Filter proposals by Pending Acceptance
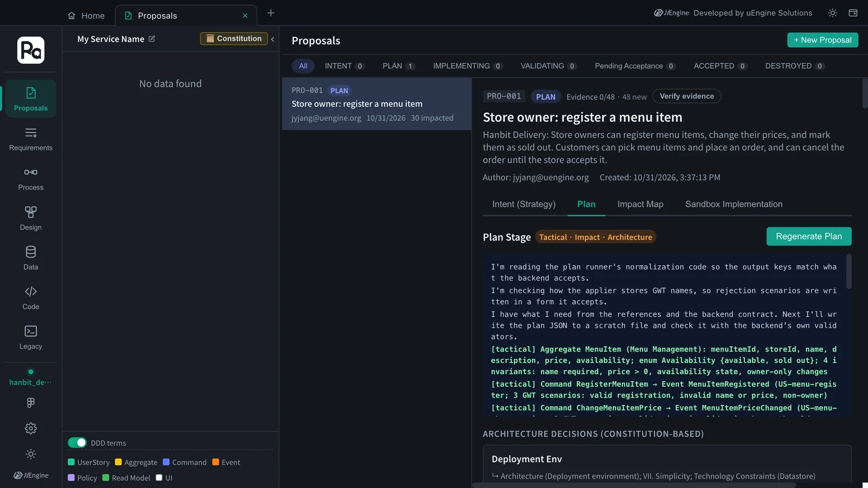 635,66
